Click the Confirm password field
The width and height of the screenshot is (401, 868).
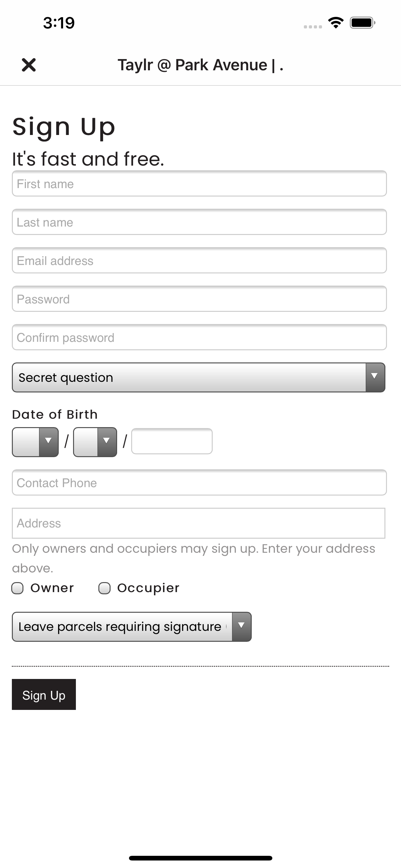click(199, 337)
